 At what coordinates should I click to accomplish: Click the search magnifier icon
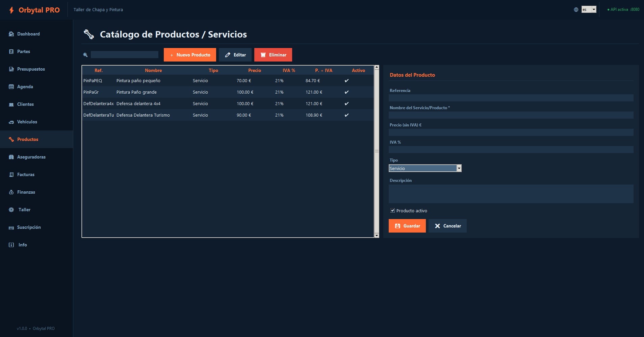(x=85, y=55)
